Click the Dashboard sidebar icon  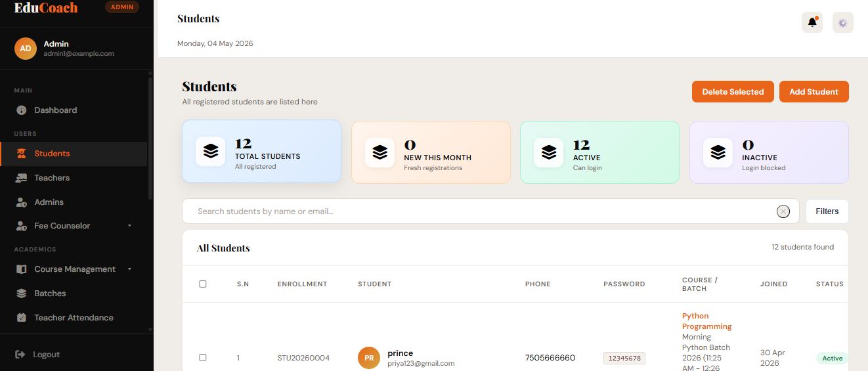coord(22,110)
